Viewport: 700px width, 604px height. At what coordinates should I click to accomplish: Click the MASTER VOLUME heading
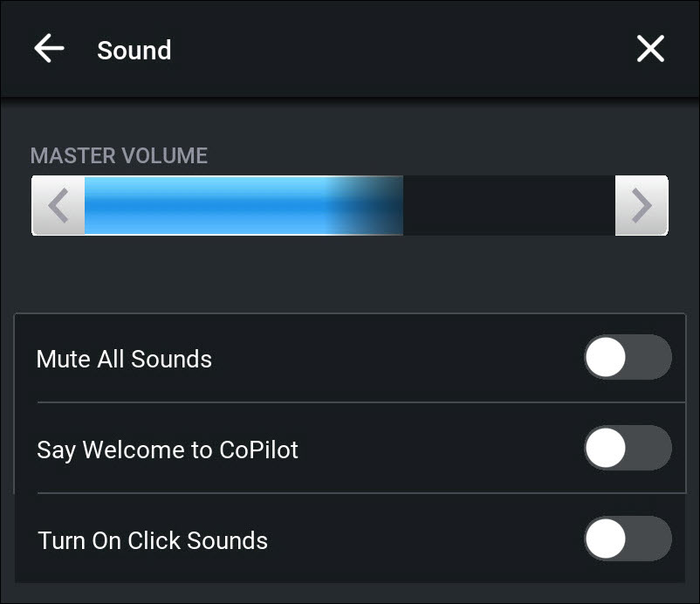tap(119, 156)
